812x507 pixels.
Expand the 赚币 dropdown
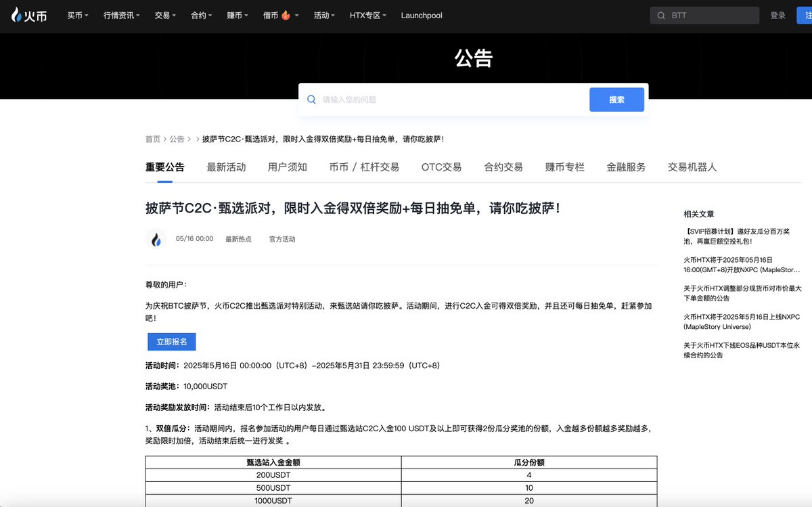[x=238, y=16]
